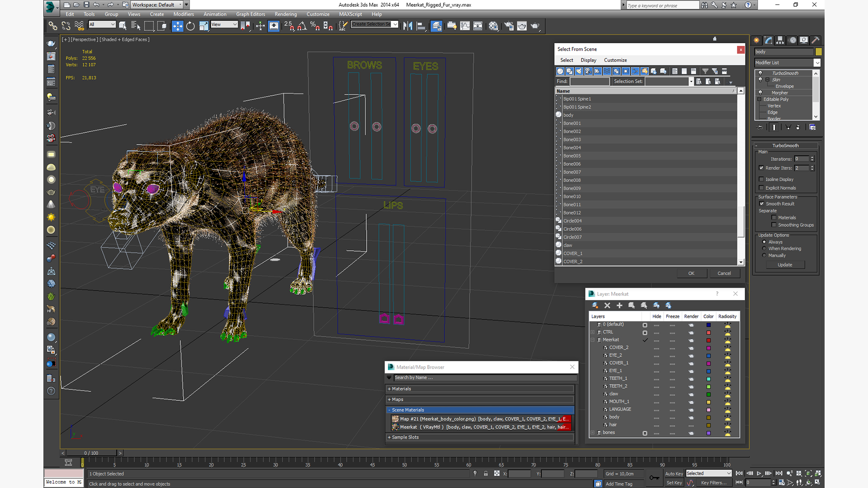Toggle Render Iters checkbox in TurboSmooth
868x488 pixels.
[761, 168]
